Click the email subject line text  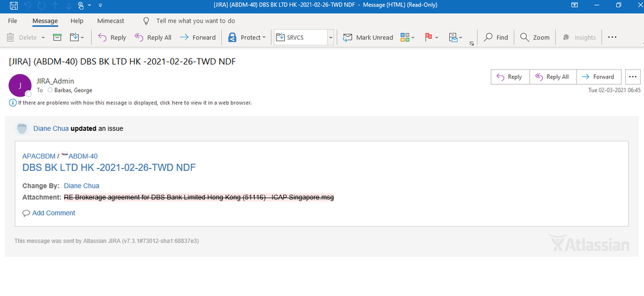tap(122, 62)
